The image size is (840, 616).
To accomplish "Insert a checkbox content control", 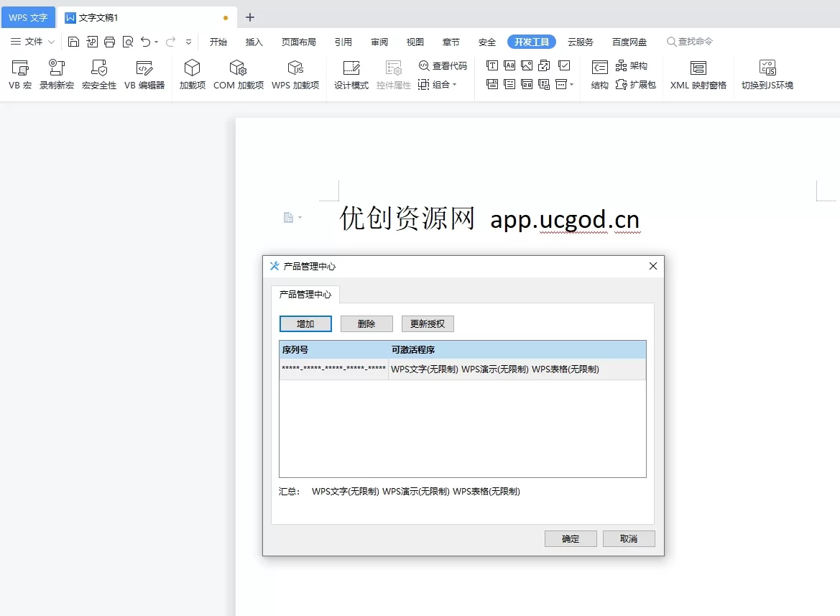I will pos(564,65).
